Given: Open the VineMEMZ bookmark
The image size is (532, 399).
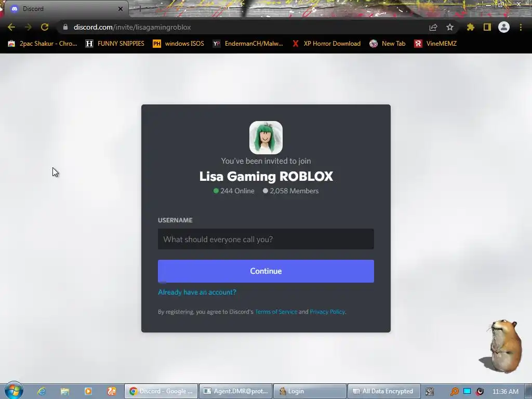Looking at the screenshot, I should click(x=436, y=44).
